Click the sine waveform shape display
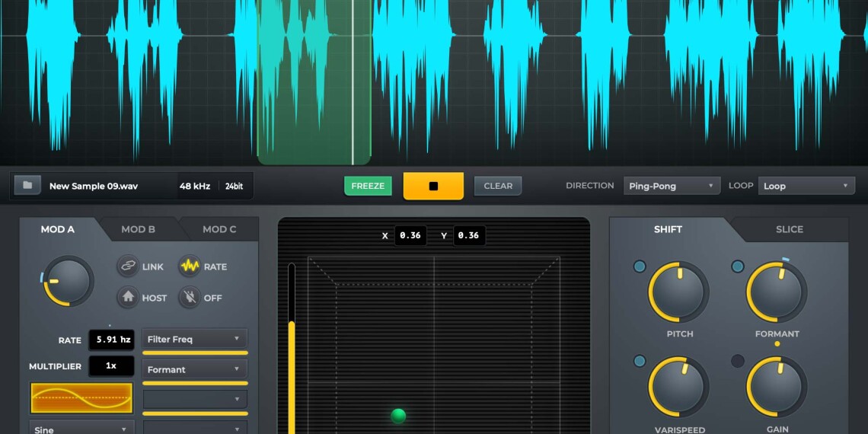868x434 pixels. (x=81, y=397)
